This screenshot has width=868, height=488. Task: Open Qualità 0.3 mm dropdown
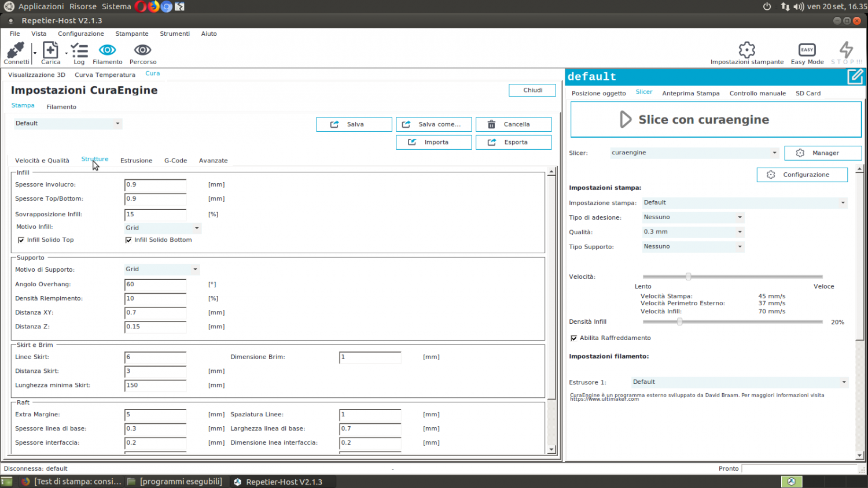tap(693, 232)
